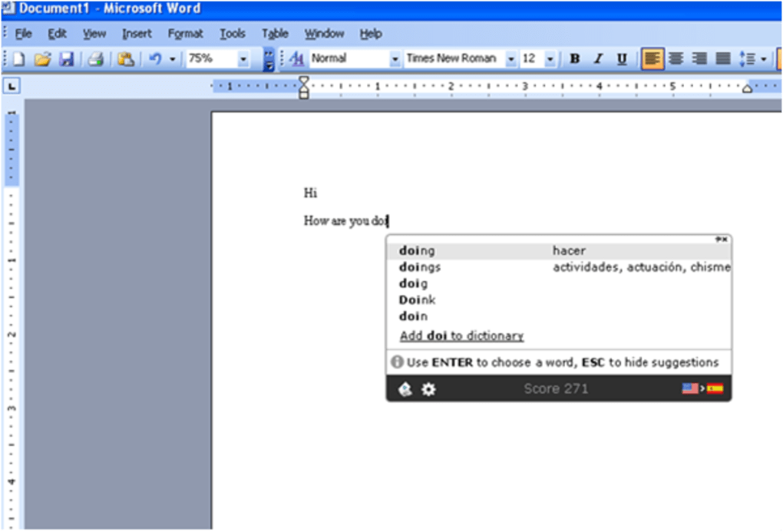Open the Insert menu
The width and height of the screenshot is (783, 532).
coord(137,34)
